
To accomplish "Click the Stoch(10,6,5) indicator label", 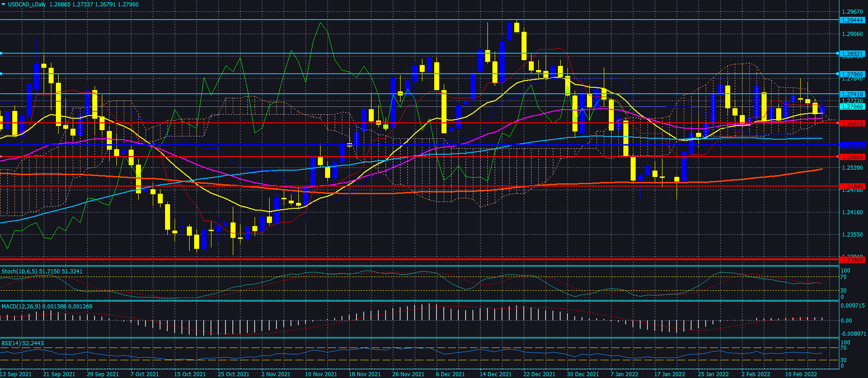I will [x=20, y=272].
